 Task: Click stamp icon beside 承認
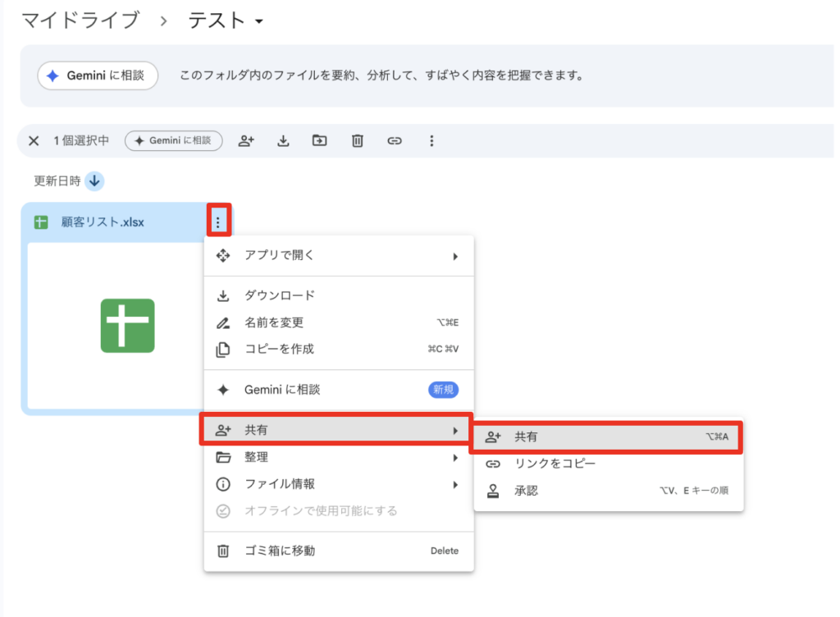click(493, 491)
